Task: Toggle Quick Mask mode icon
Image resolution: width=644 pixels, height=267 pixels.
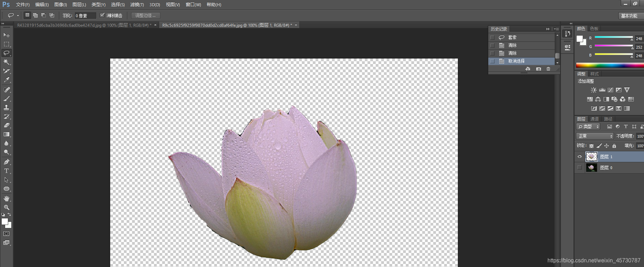Action: [x=7, y=234]
